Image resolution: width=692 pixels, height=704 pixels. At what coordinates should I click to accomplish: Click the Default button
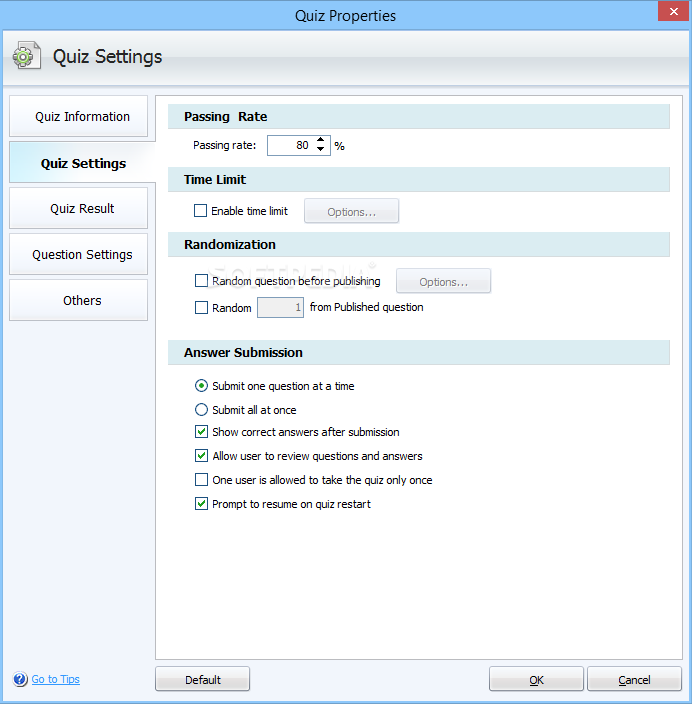(203, 679)
